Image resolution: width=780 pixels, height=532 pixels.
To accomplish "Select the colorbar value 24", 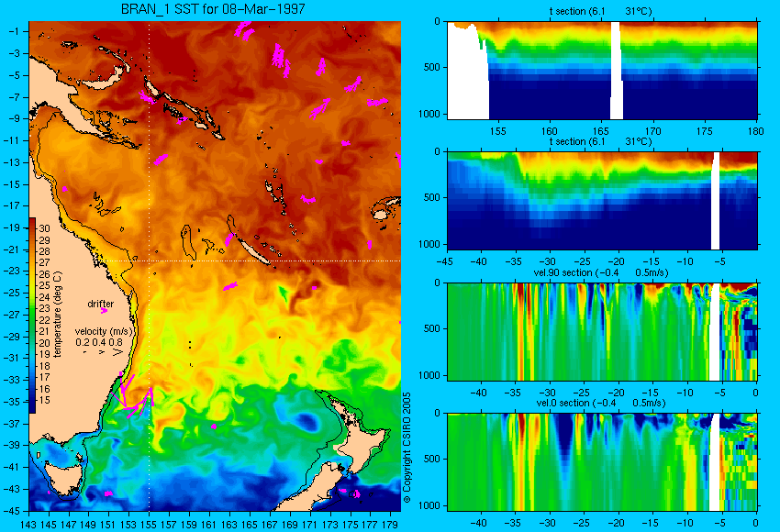I will (44, 297).
